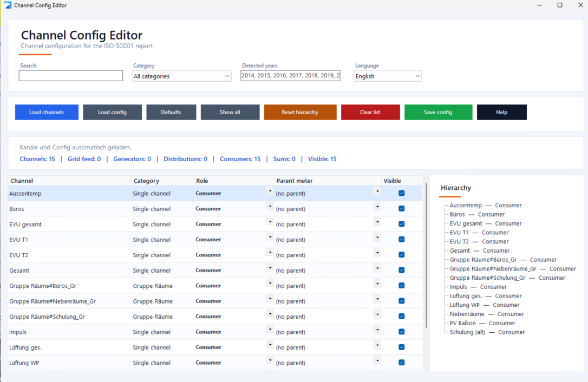Uncheck Visible for the Lüftung WP row
Viewport: 588px width, 382px height.
(x=402, y=363)
